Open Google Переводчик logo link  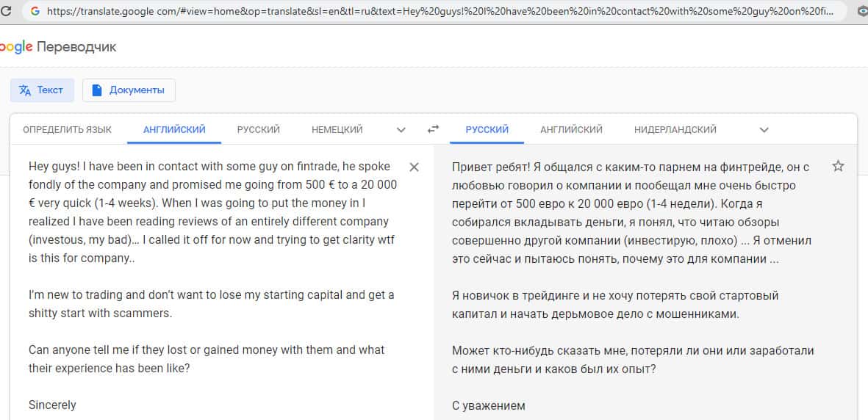coord(58,47)
